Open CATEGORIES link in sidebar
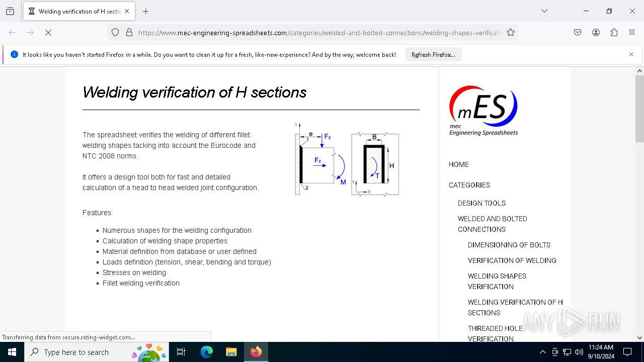 coord(469,185)
